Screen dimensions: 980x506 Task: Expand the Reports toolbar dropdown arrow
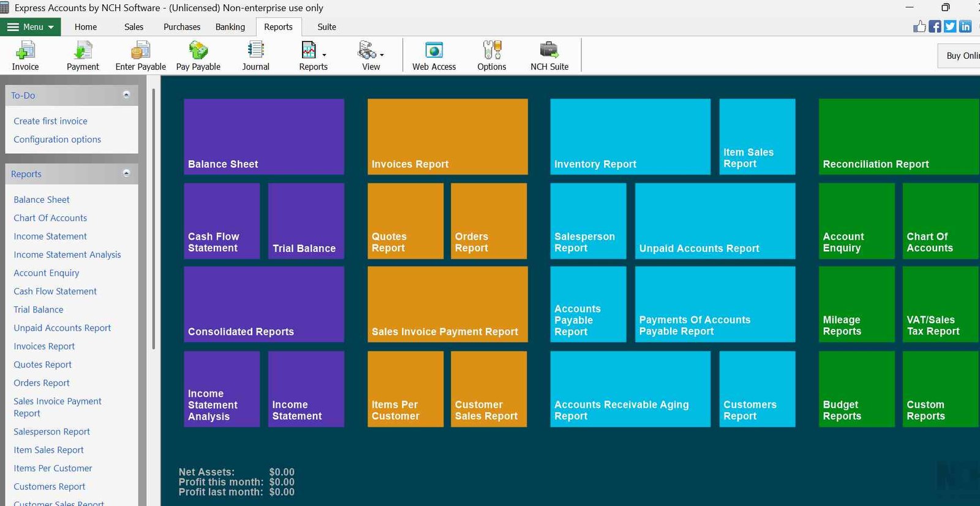tap(325, 55)
